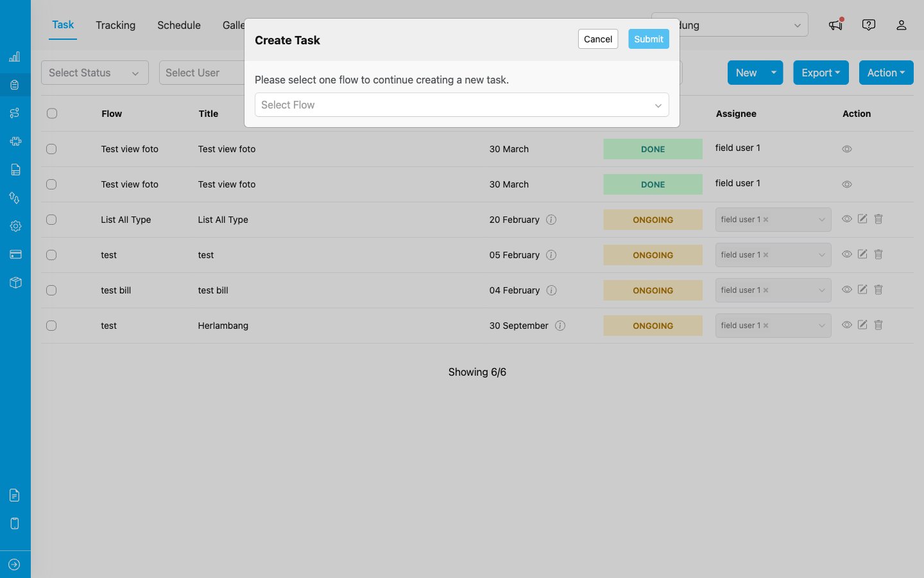Image resolution: width=924 pixels, height=578 pixels.
Task: View the first Test view foto task
Action: (847, 149)
